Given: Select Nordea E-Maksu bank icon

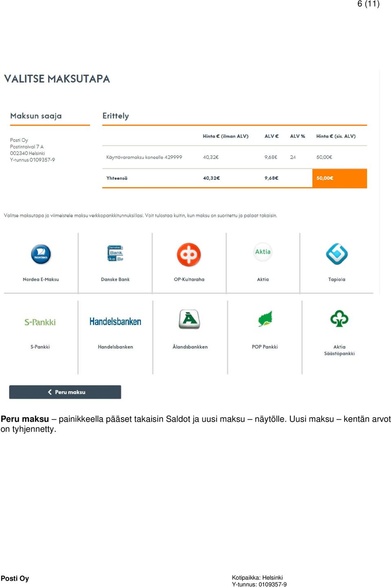Looking at the screenshot, I should [41, 254].
